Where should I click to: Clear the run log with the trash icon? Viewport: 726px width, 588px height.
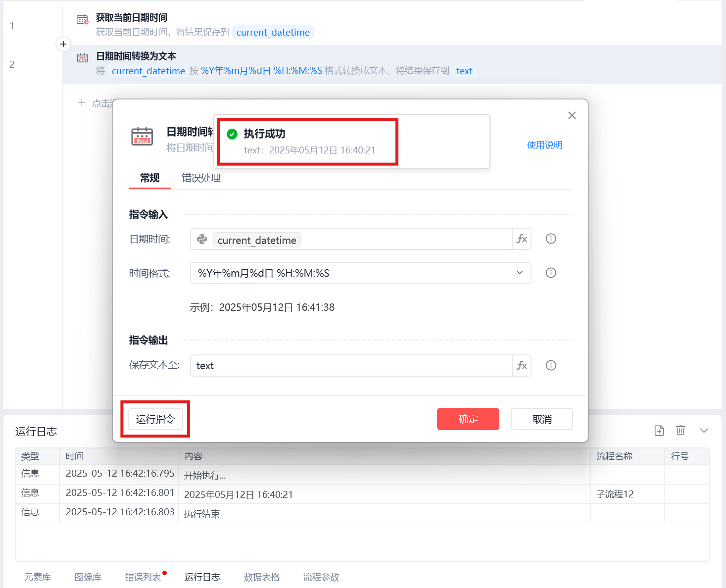pyautogui.click(x=681, y=431)
